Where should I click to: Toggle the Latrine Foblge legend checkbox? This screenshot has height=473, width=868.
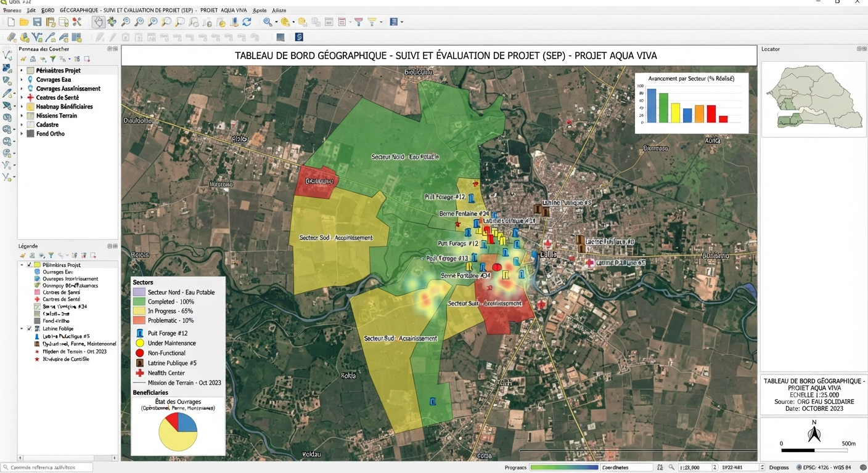click(29, 328)
